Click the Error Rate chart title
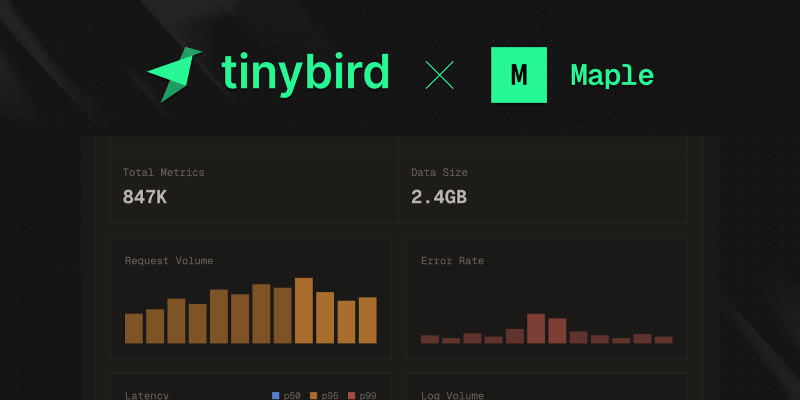This screenshot has height=400, width=800. point(452,261)
